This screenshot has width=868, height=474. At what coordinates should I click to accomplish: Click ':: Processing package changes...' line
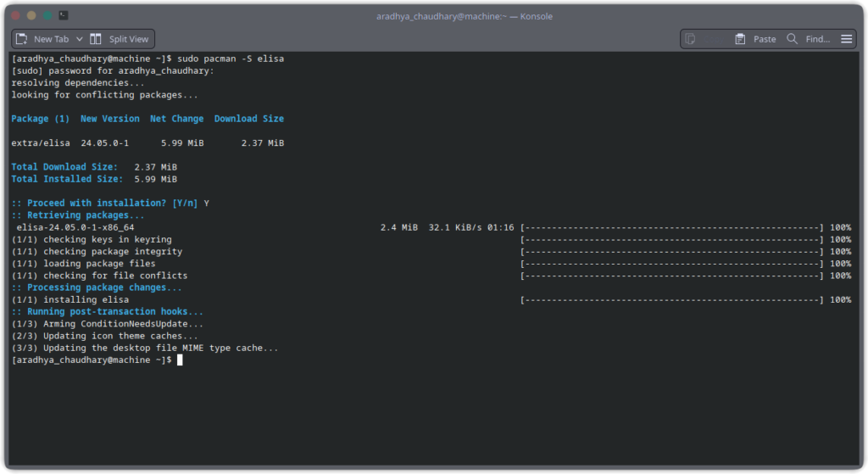pyautogui.click(x=97, y=288)
